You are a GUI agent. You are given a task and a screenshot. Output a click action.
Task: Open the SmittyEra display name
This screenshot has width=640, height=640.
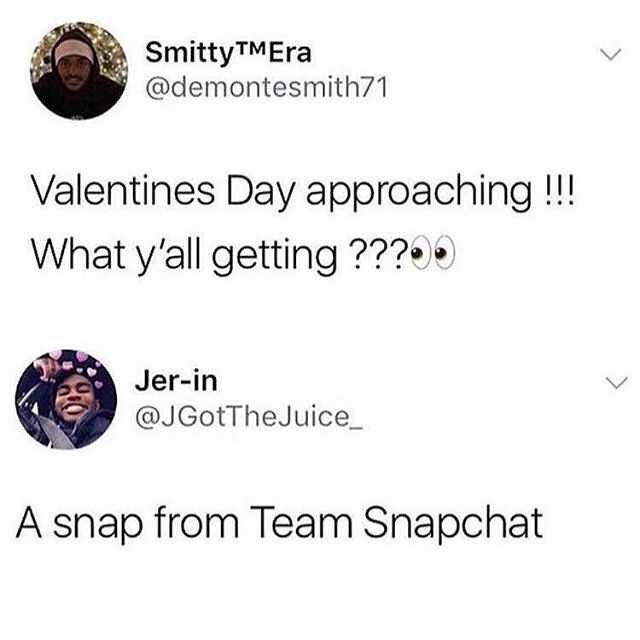pos(229,53)
